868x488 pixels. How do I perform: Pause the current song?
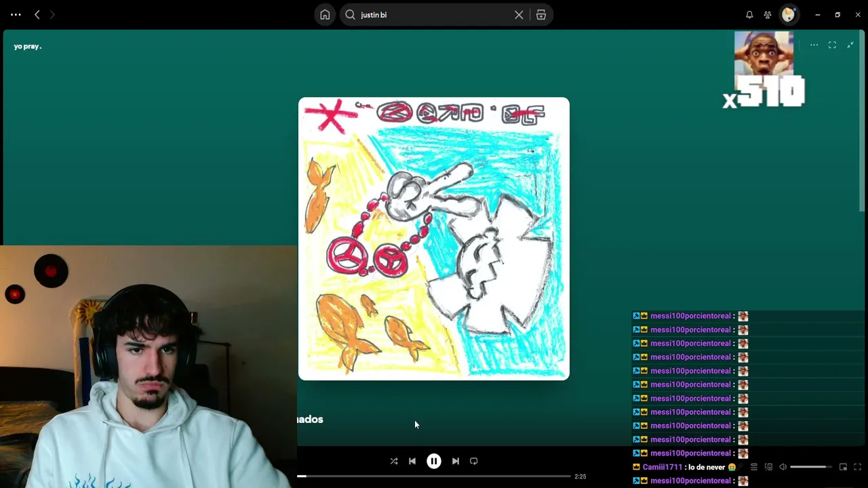(434, 461)
